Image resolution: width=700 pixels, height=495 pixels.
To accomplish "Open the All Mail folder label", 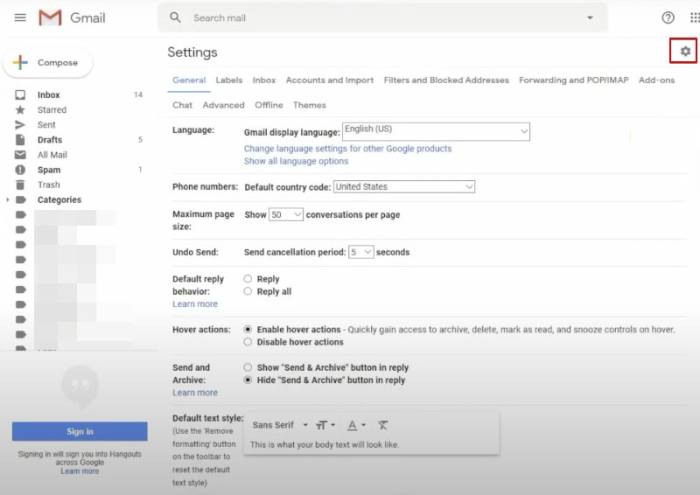I will [52, 155].
